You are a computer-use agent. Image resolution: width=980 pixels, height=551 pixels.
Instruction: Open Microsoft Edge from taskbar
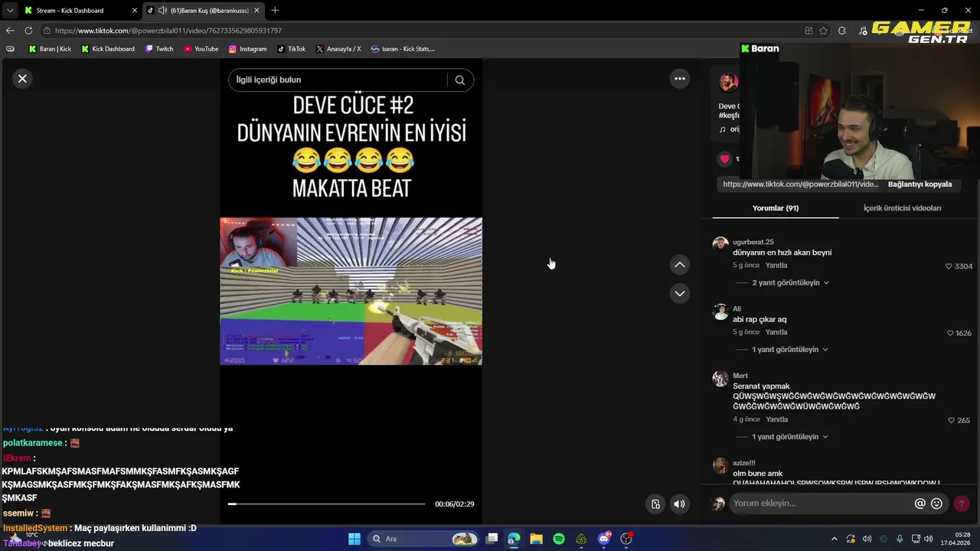[514, 539]
